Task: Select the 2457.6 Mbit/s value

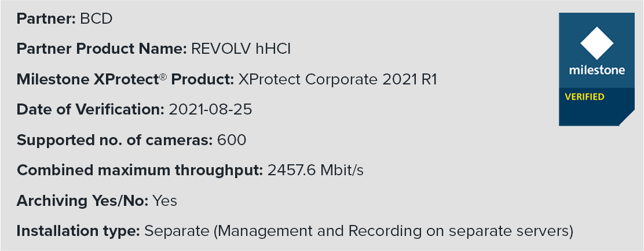Action: (x=316, y=170)
